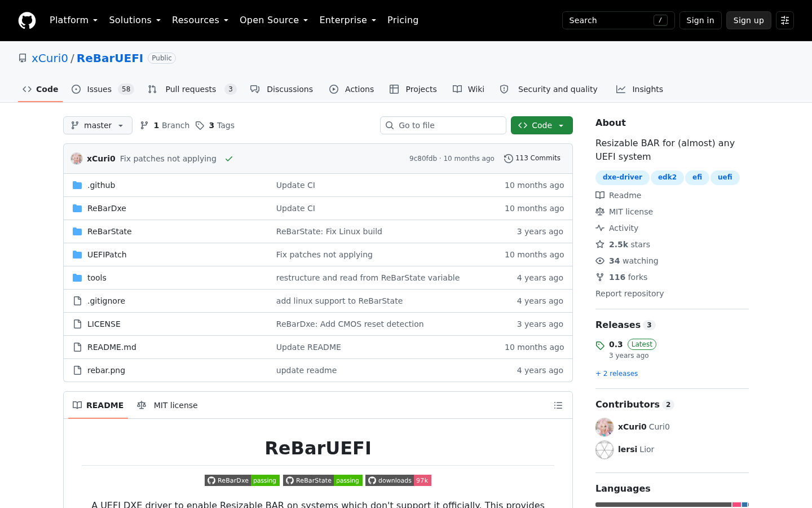
Task: View the green check commit status
Action: click(x=229, y=159)
